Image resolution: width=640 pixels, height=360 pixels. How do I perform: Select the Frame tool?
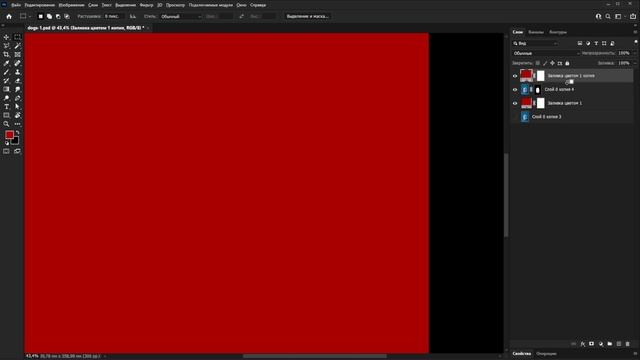17,54
